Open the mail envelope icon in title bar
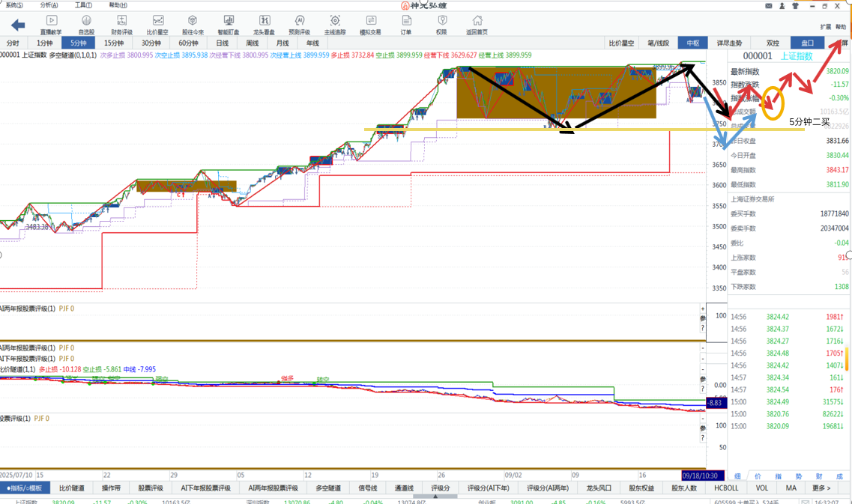852x504 pixels. [x=769, y=6]
